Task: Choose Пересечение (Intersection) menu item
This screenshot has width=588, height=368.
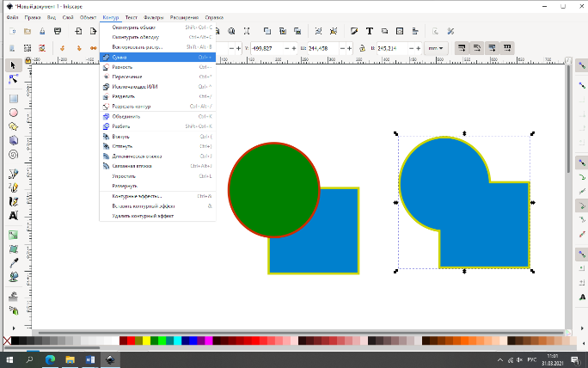Action: [x=157, y=77]
